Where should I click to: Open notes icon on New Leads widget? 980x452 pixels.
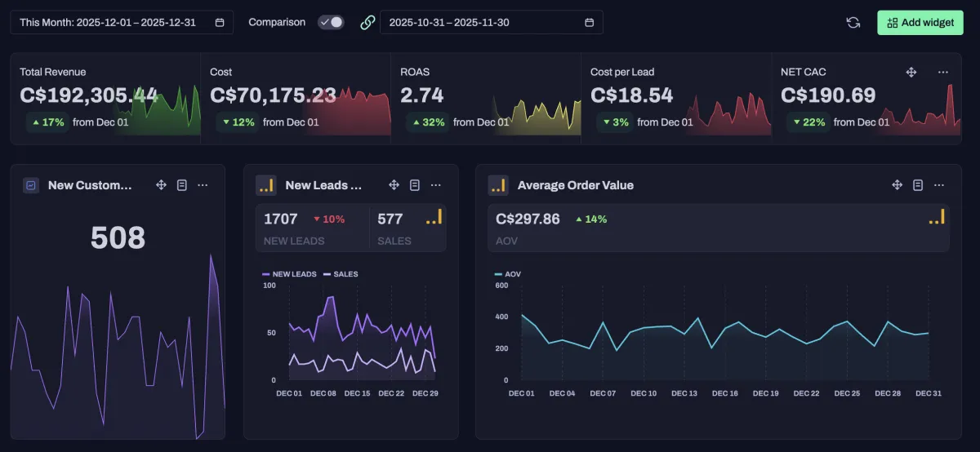pos(415,185)
